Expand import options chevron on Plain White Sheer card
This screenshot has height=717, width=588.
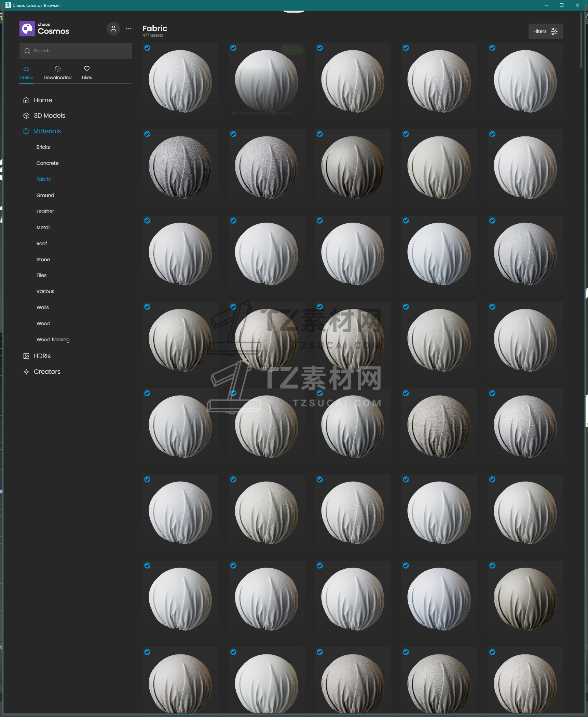point(298,50)
